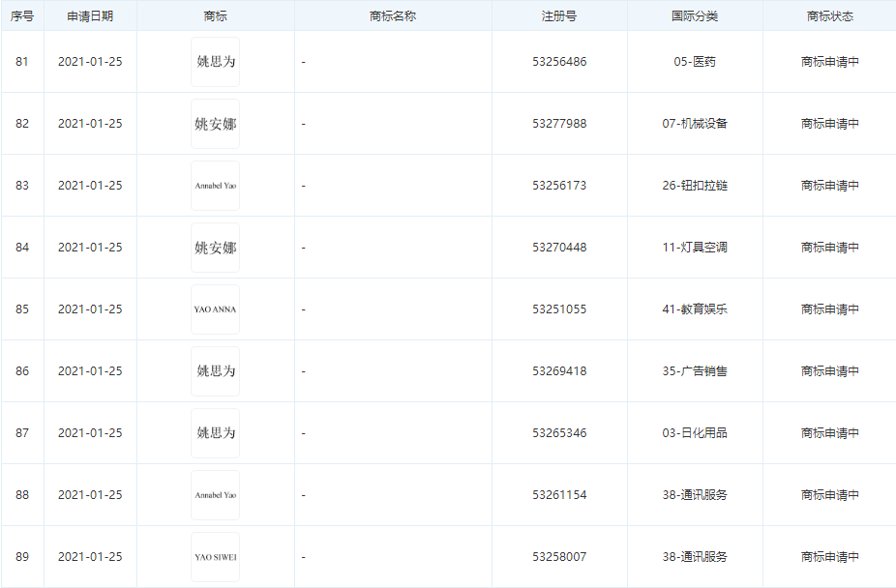Viewport: 896px width, 588px height.
Task: Click the 2021-01-25 date in row 83
Action: [x=90, y=186]
